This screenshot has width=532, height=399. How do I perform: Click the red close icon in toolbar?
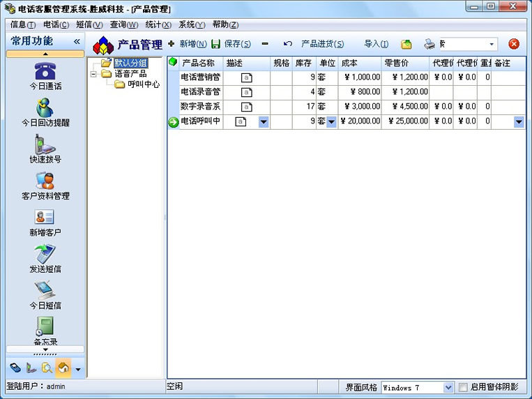(514, 44)
